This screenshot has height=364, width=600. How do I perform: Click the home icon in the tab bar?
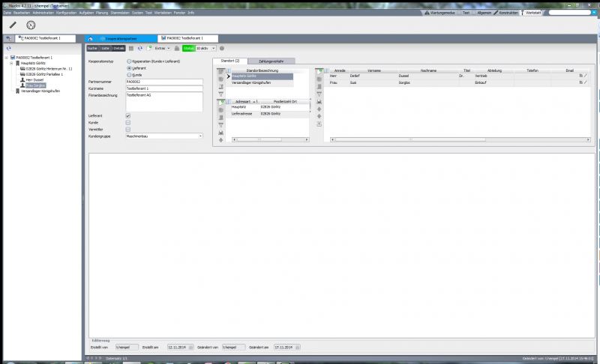90,37
